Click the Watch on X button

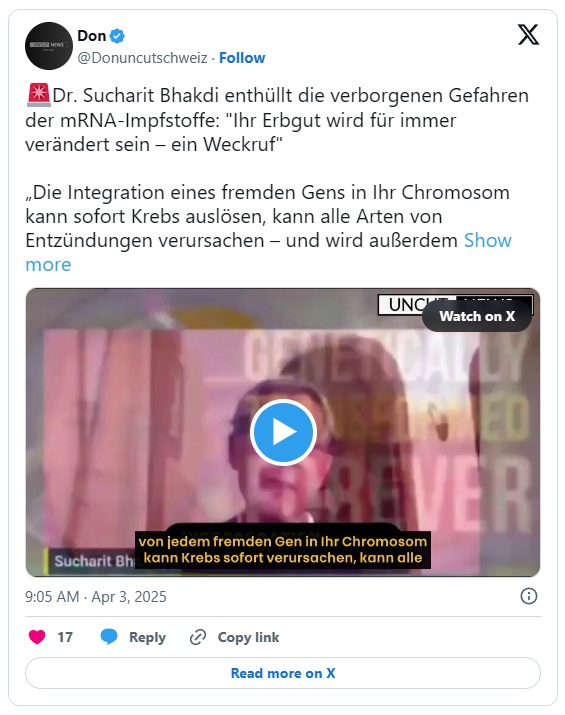477,316
